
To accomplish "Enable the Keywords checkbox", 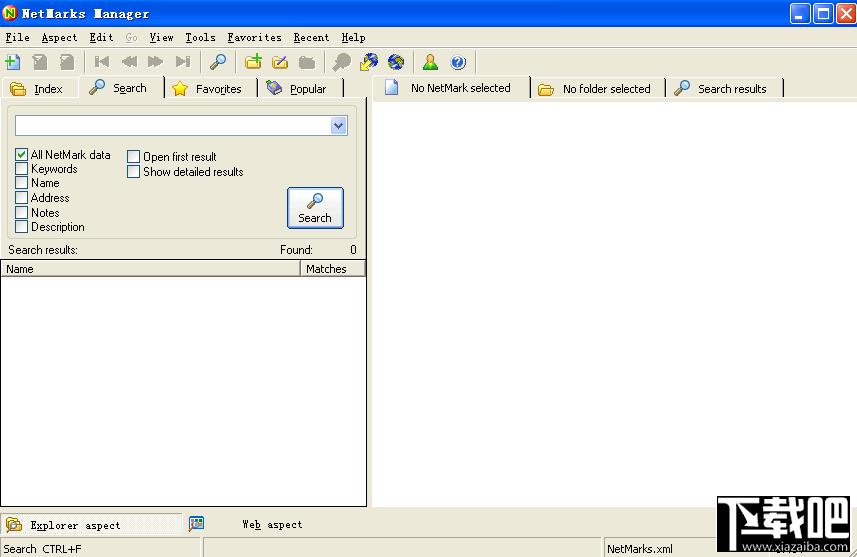I will pos(21,168).
